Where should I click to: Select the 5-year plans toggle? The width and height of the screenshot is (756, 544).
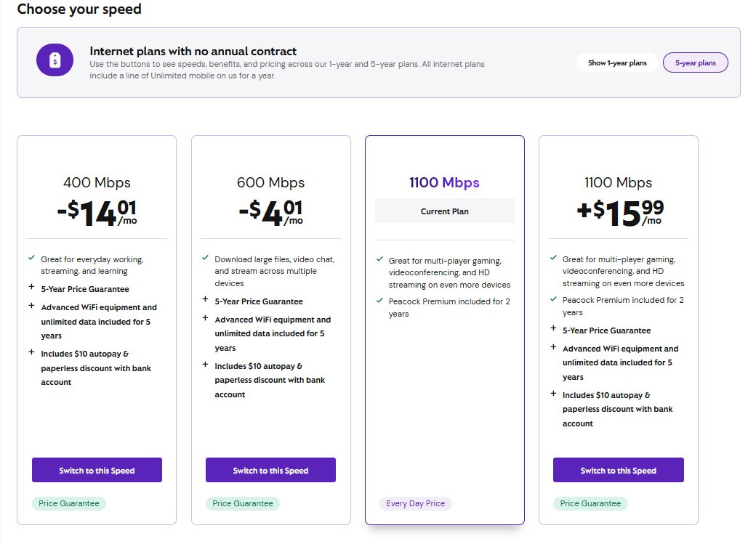point(695,62)
